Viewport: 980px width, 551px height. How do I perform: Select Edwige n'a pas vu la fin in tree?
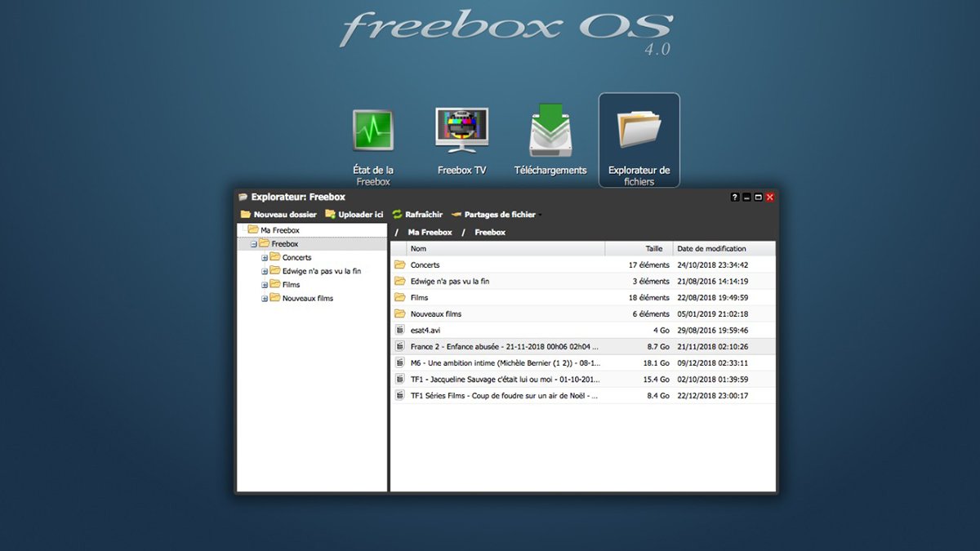coord(322,271)
